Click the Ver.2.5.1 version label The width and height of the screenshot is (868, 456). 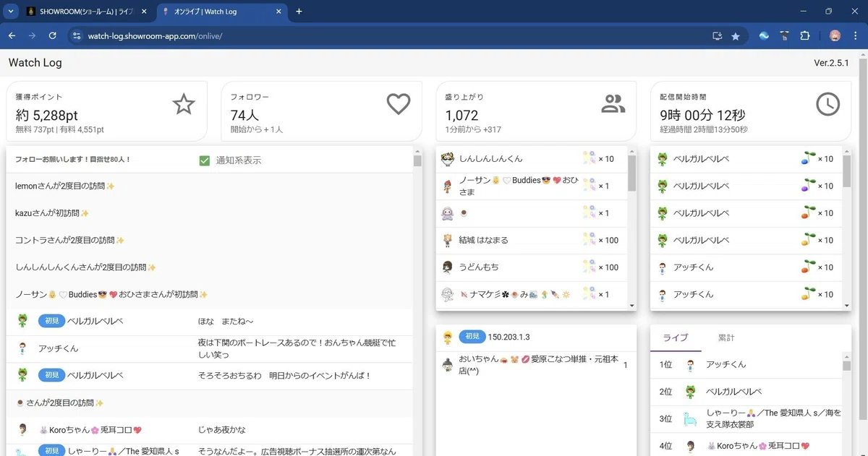831,63
